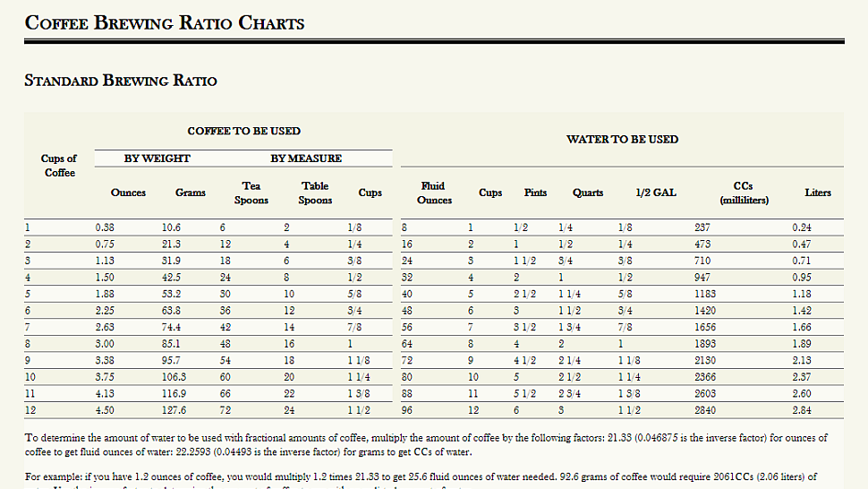Select the BY MEASURE subheader
This screenshot has height=489, width=868.
306,159
